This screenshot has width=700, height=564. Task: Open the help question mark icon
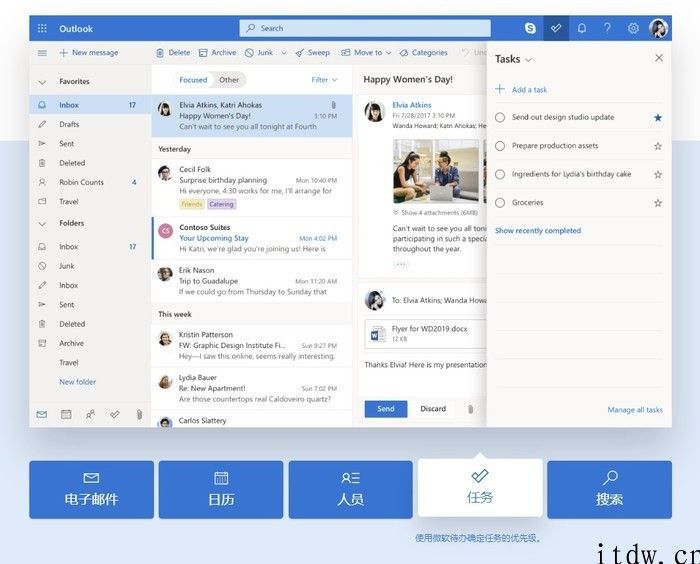[x=607, y=28]
